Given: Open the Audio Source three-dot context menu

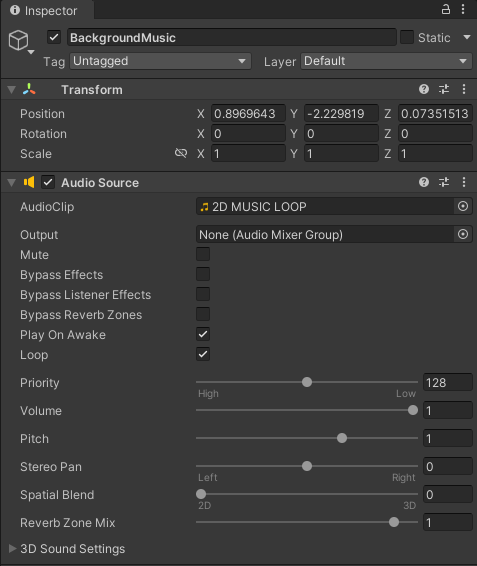Looking at the screenshot, I should [464, 182].
